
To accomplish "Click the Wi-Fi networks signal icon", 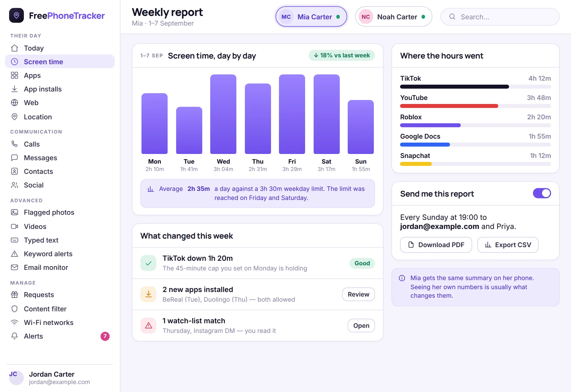I will 14,322.
